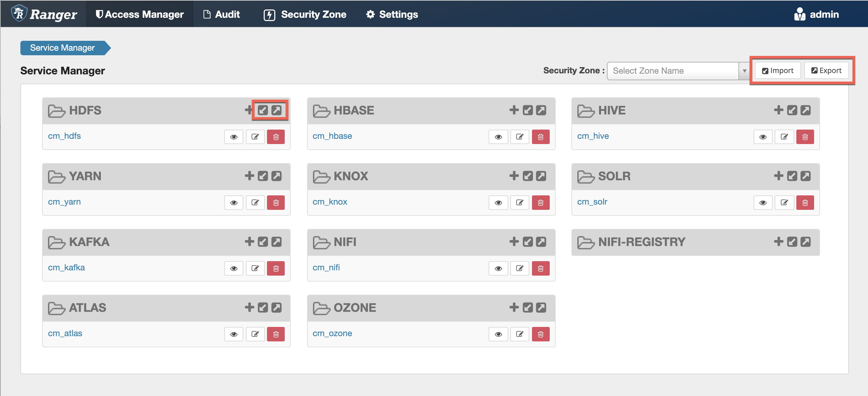Open the cm_hive service link
The height and width of the screenshot is (396, 868).
click(593, 136)
